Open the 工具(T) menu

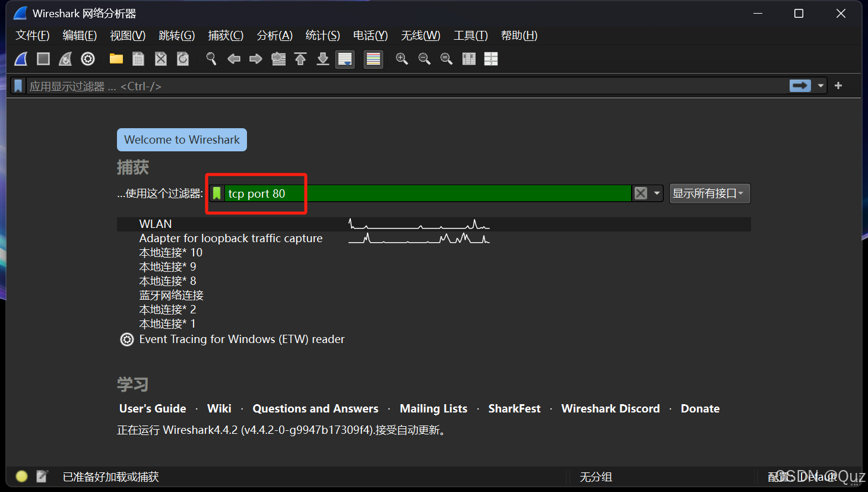[x=471, y=36]
